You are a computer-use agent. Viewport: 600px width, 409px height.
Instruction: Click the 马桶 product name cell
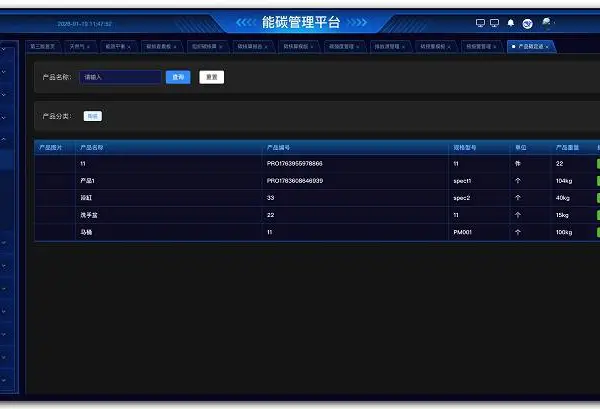[86, 232]
